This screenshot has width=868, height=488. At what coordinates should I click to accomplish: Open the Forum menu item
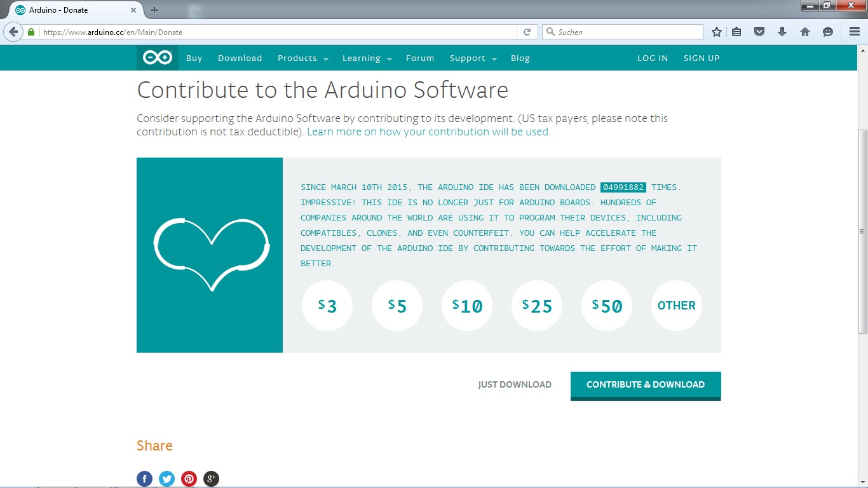pos(420,58)
